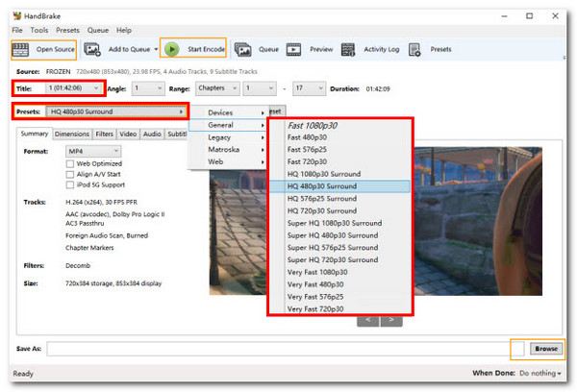Enable the Align A/V Start checkbox
The image size is (577, 392).
[x=70, y=174]
